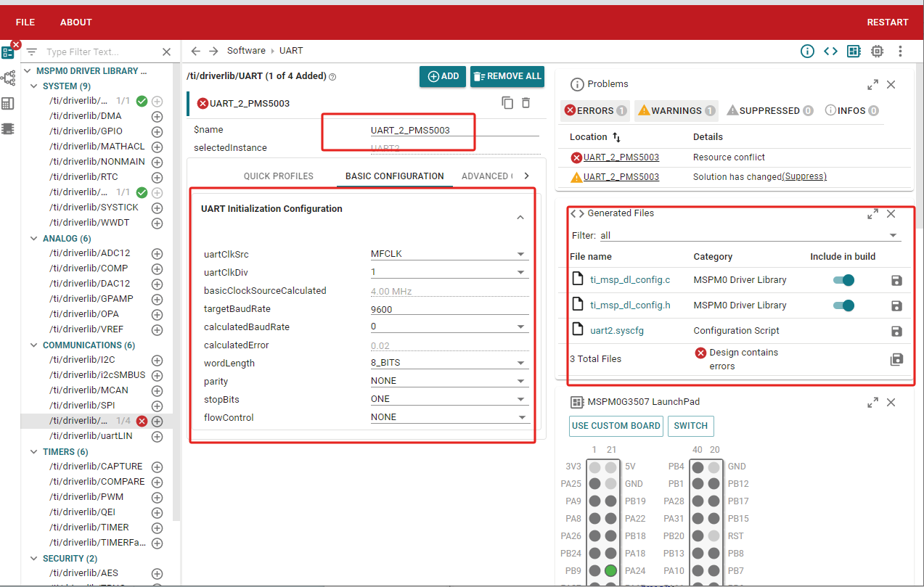
Task: Save the ti_msp_dl_config.c file
Action: pyautogui.click(x=896, y=280)
